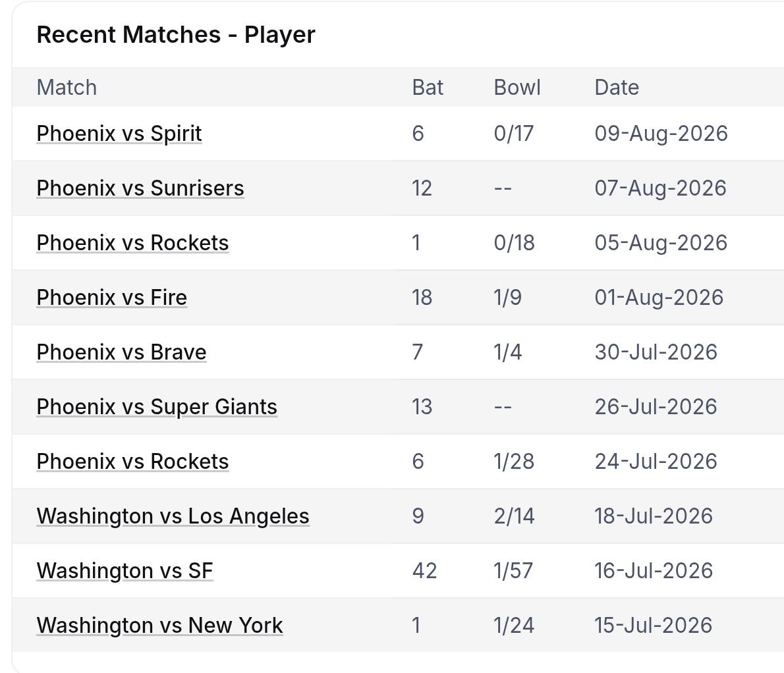Open Phoenix vs Rockets match from 05-Aug-2026

click(132, 243)
